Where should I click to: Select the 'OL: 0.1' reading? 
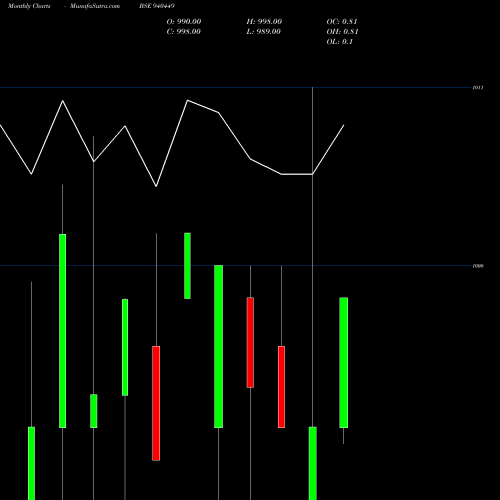[340, 42]
